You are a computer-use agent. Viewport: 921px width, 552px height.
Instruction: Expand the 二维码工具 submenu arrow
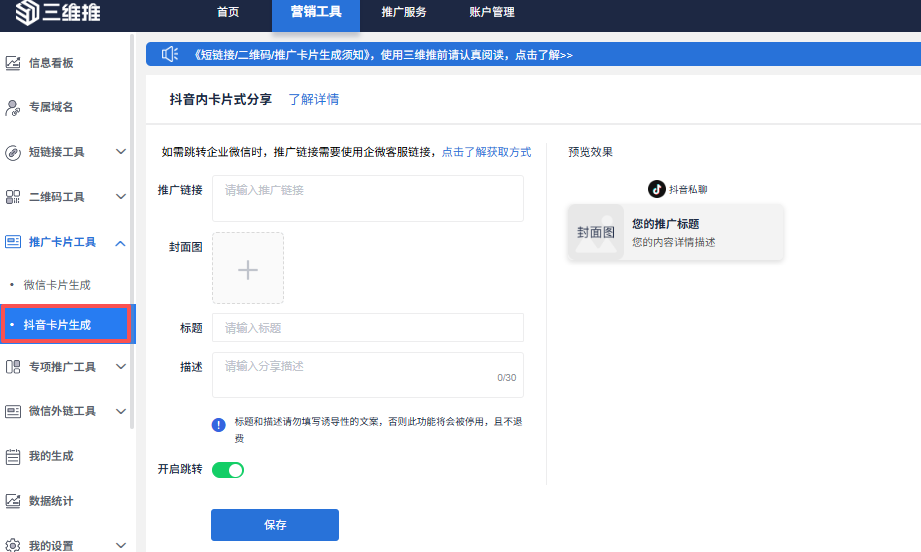(x=121, y=197)
